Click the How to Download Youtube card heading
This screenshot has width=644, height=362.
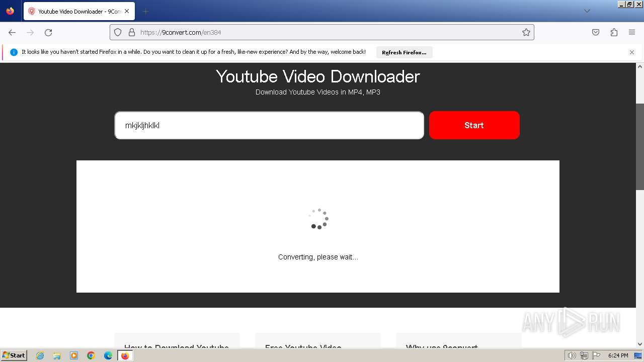[177, 346]
